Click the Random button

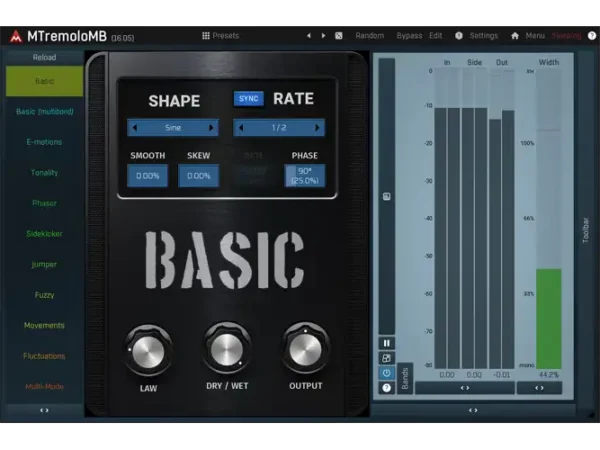coord(370,36)
